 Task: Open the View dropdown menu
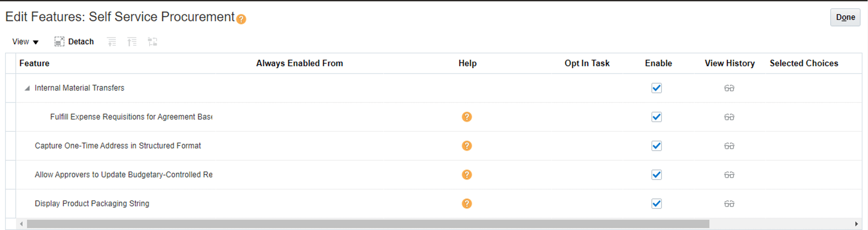(25, 42)
